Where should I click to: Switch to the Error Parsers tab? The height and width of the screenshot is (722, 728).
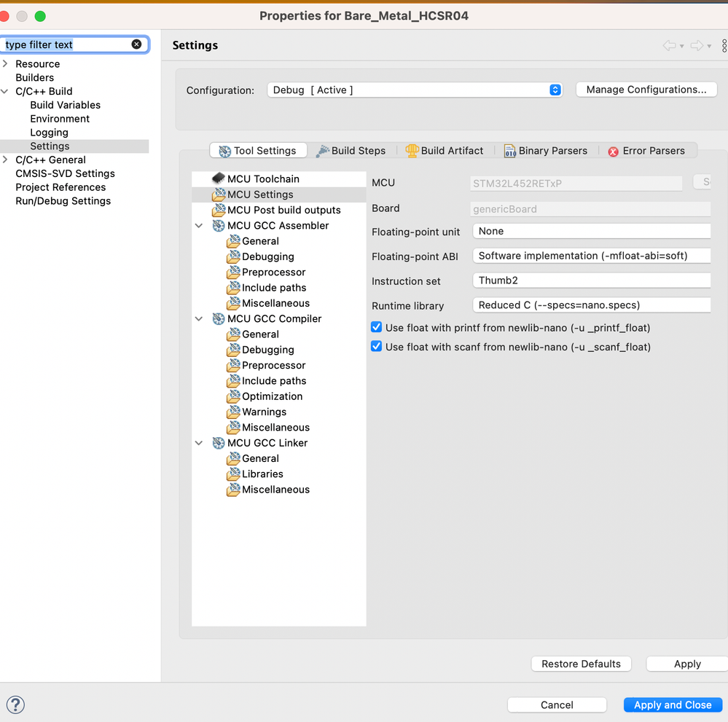pyautogui.click(x=647, y=150)
